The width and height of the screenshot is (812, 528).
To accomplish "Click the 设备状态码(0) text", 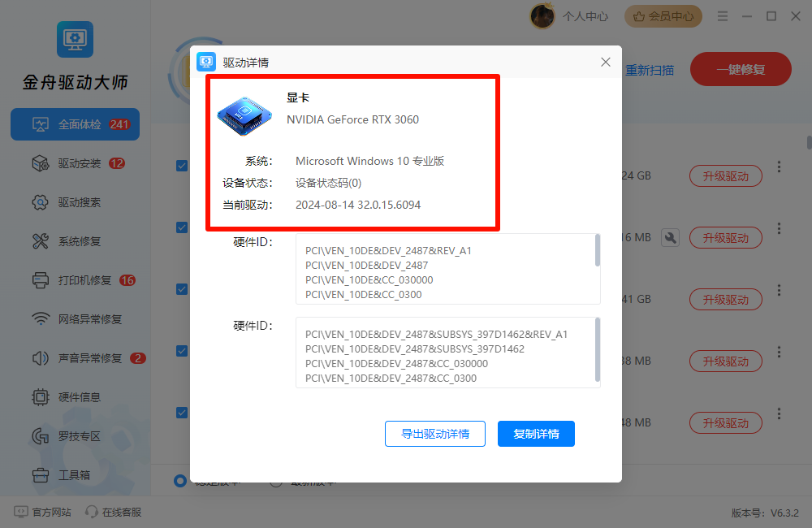I will 328,183.
